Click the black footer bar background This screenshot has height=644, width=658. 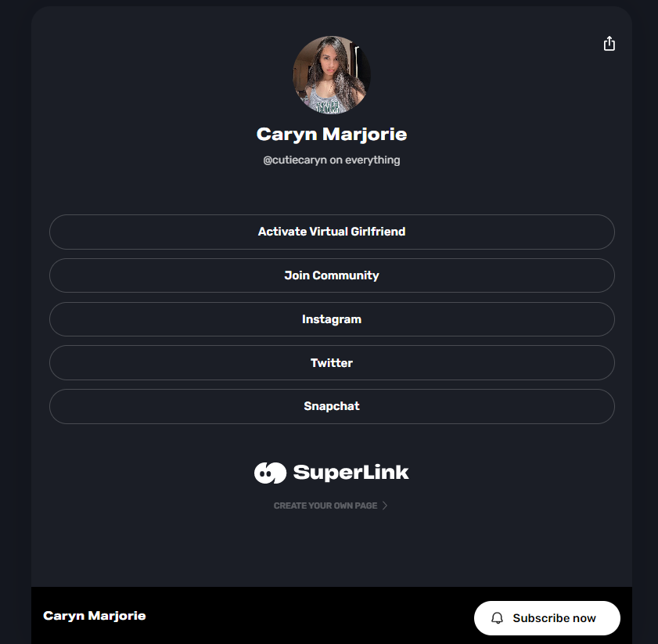click(293, 616)
